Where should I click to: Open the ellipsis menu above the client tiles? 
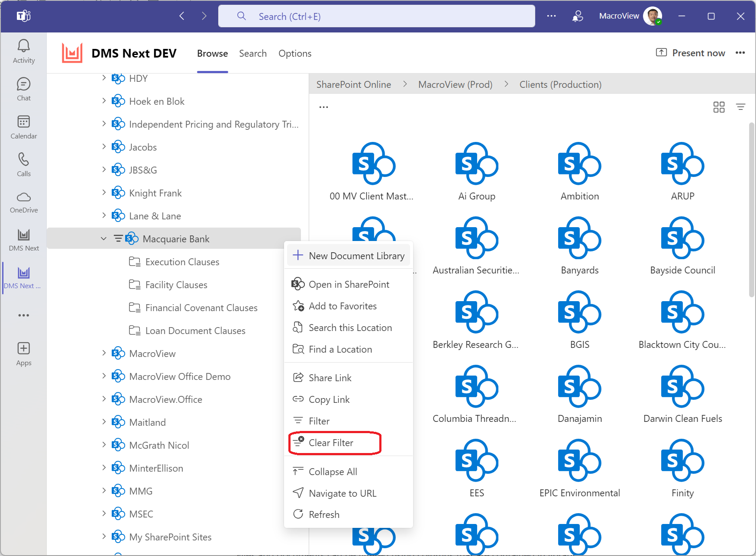coord(323,107)
